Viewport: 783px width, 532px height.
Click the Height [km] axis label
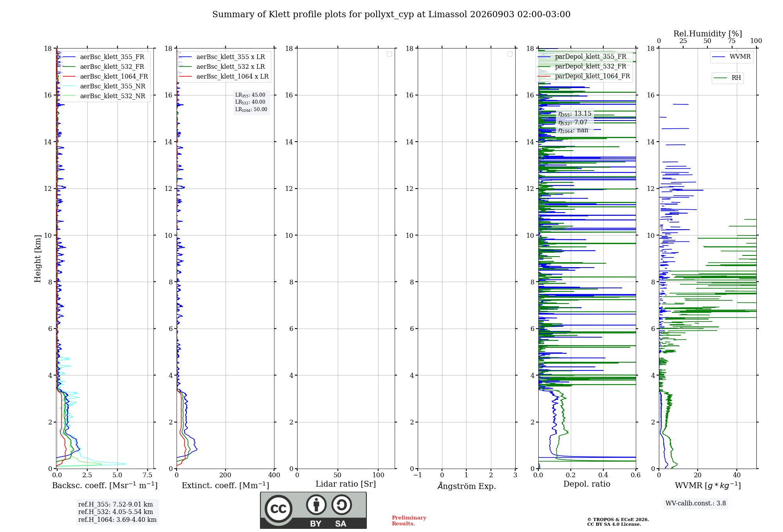tap(38, 259)
